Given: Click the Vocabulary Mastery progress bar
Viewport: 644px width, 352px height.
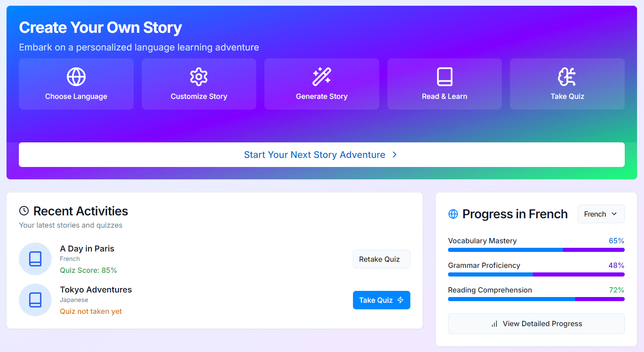Looking at the screenshot, I should point(536,250).
